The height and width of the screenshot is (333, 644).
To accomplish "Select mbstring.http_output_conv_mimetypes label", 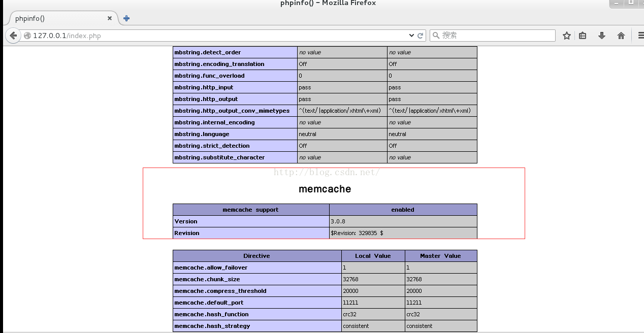I will pos(232,111).
